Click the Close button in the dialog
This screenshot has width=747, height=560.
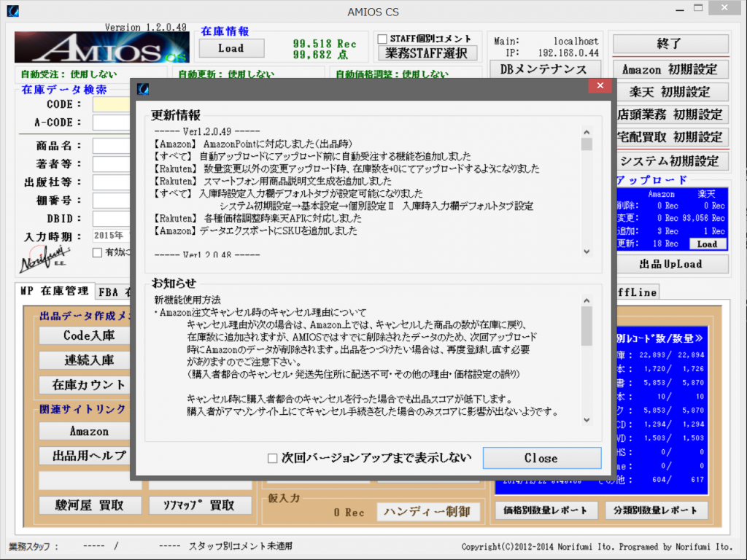pyautogui.click(x=542, y=458)
